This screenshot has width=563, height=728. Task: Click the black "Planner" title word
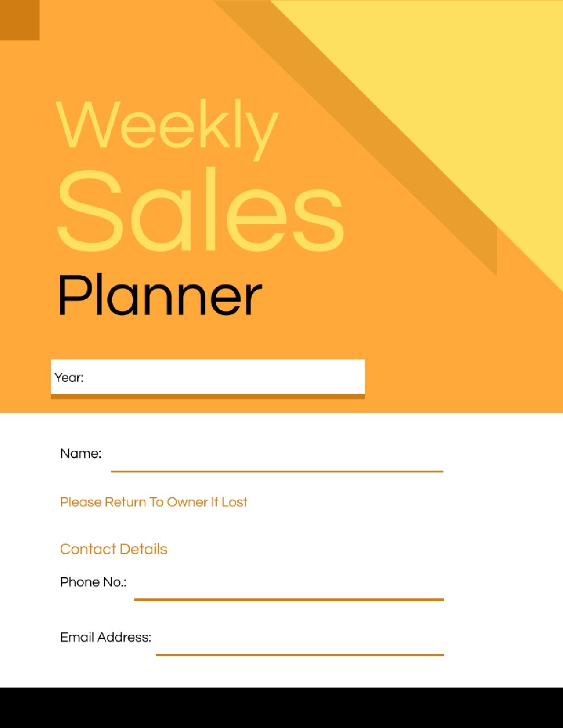(x=160, y=295)
